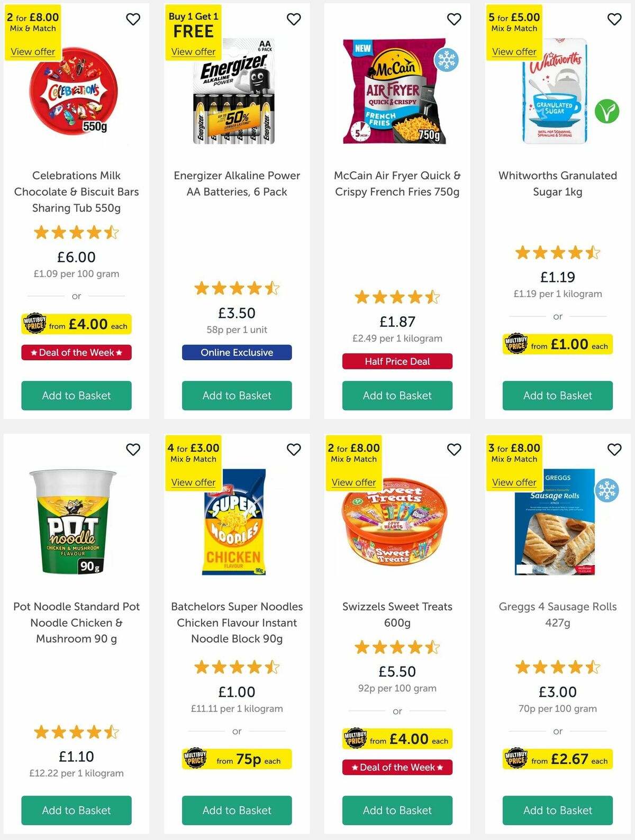
Task: Click the wishlist heart on Celebrations sharing tub
Action: [133, 19]
